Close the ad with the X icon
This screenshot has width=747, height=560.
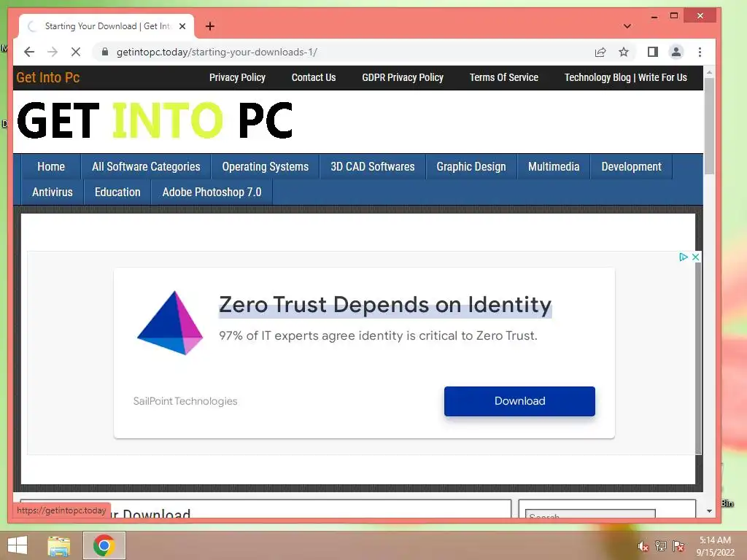(695, 257)
